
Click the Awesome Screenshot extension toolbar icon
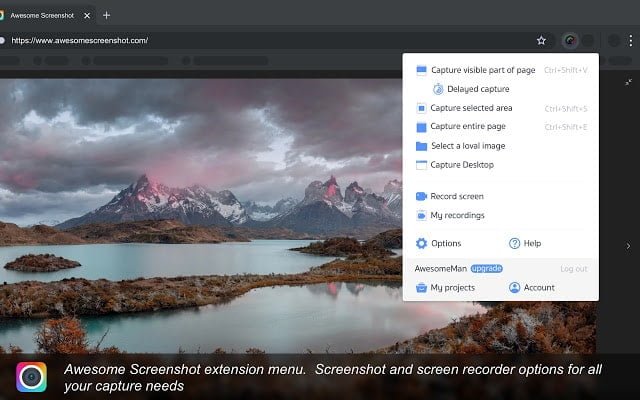click(570, 40)
